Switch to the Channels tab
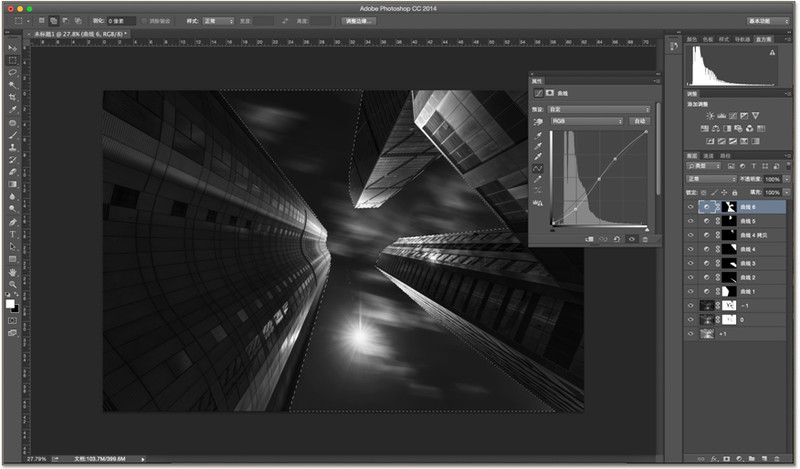 click(708, 156)
